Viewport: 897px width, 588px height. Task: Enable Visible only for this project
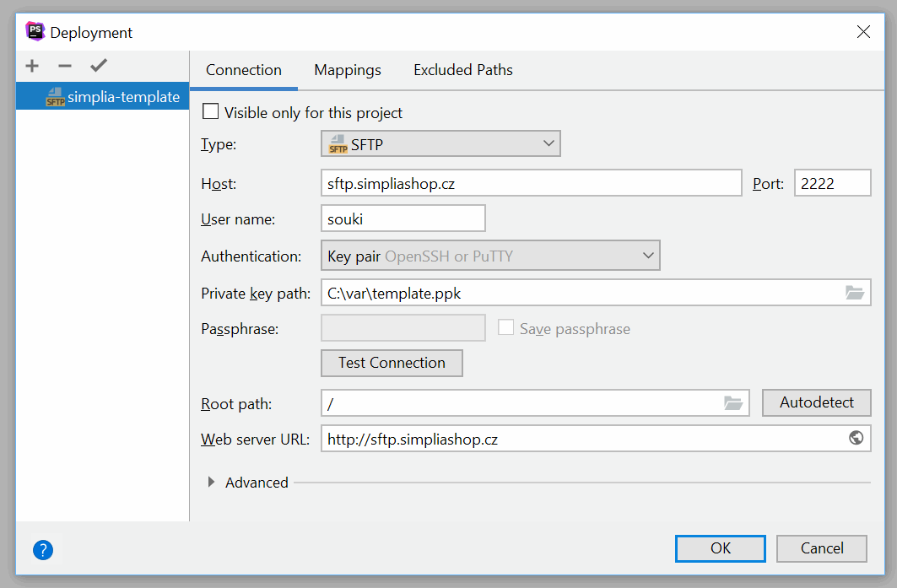(210, 112)
